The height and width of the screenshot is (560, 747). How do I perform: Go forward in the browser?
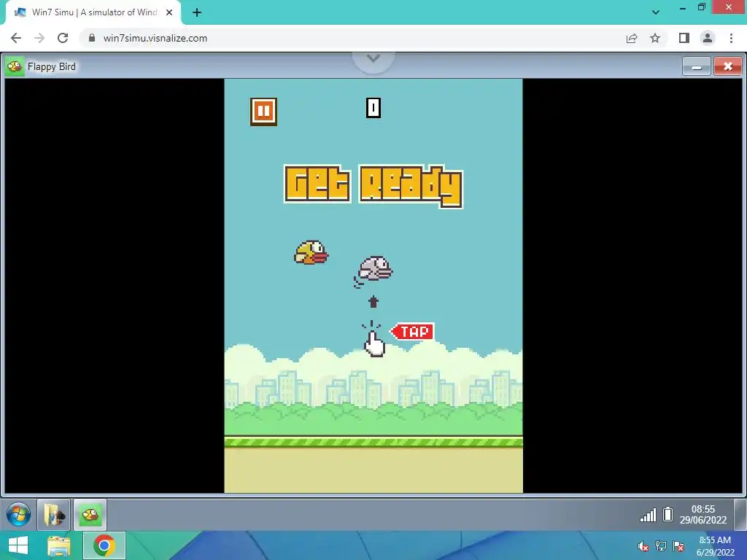pyautogui.click(x=39, y=38)
